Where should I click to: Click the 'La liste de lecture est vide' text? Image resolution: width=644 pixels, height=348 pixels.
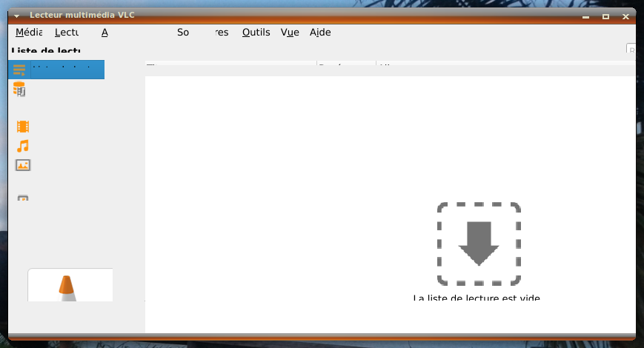[477, 298]
